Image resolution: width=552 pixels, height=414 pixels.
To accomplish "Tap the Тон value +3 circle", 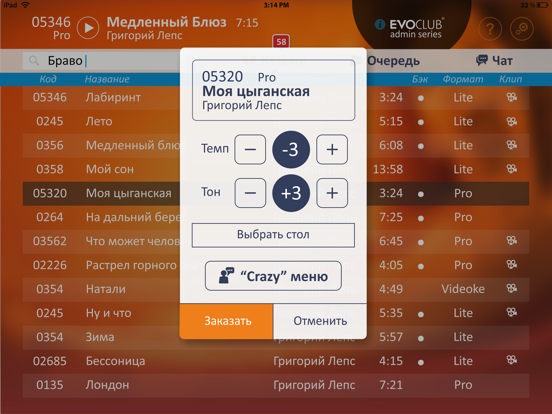I will coord(291,193).
